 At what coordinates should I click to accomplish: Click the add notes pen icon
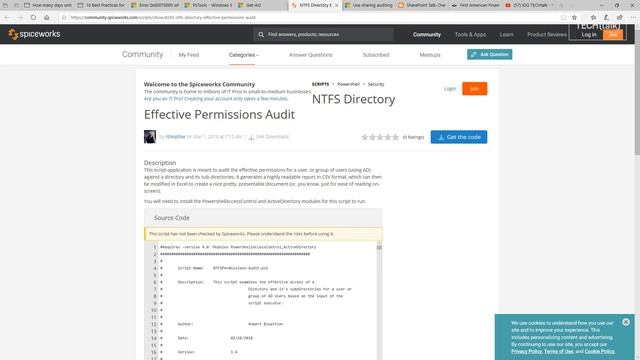(x=606, y=18)
